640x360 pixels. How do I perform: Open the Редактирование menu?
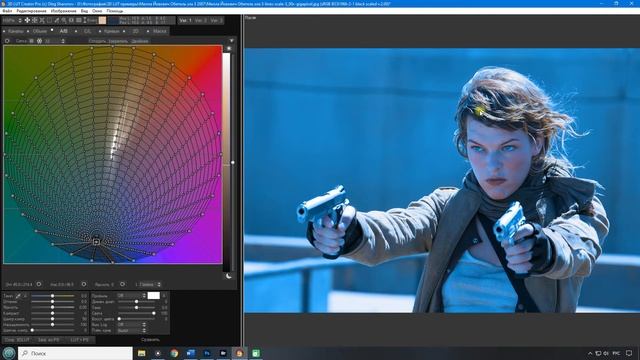pyautogui.click(x=31, y=11)
